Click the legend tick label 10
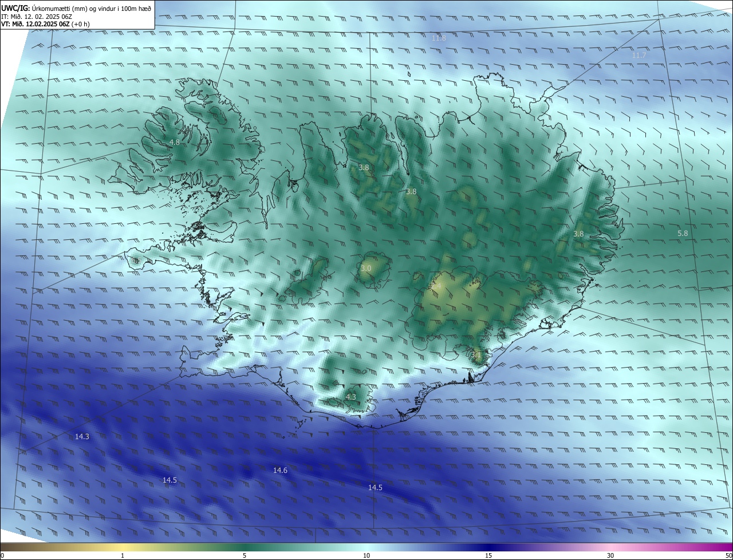The width and height of the screenshot is (733, 560). (x=366, y=555)
